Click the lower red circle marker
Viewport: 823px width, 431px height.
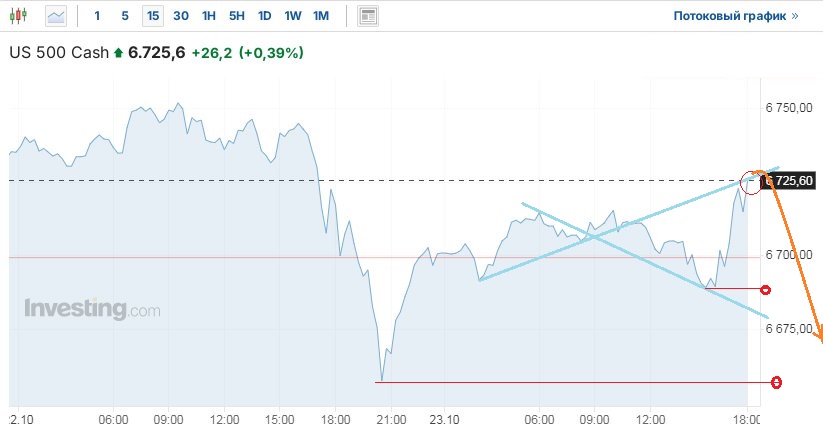[776, 382]
